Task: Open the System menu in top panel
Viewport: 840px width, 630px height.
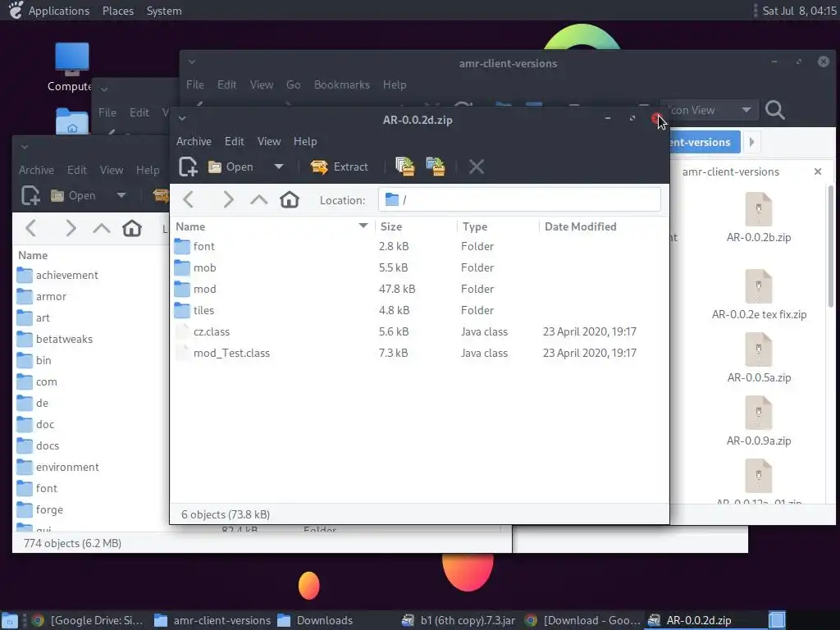Action: pyautogui.click(x=164, y=11)
